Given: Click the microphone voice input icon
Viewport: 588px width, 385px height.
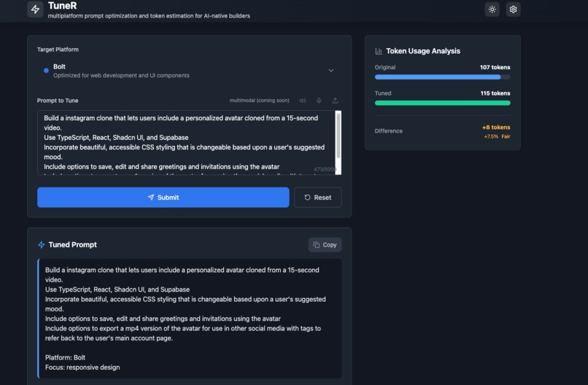Looking at the screenshot, I should pyautogui.click(x=319, y=101).
